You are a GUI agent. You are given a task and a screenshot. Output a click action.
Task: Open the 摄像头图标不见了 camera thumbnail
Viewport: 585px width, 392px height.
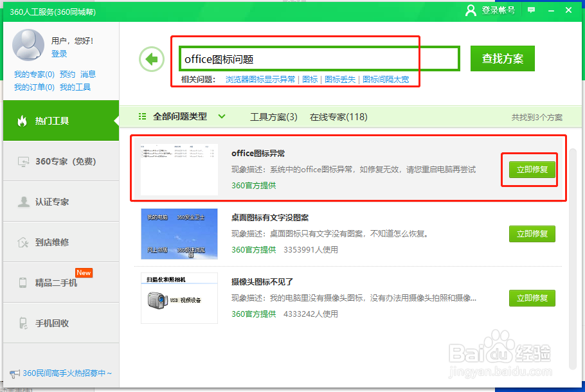pos(179,298)
